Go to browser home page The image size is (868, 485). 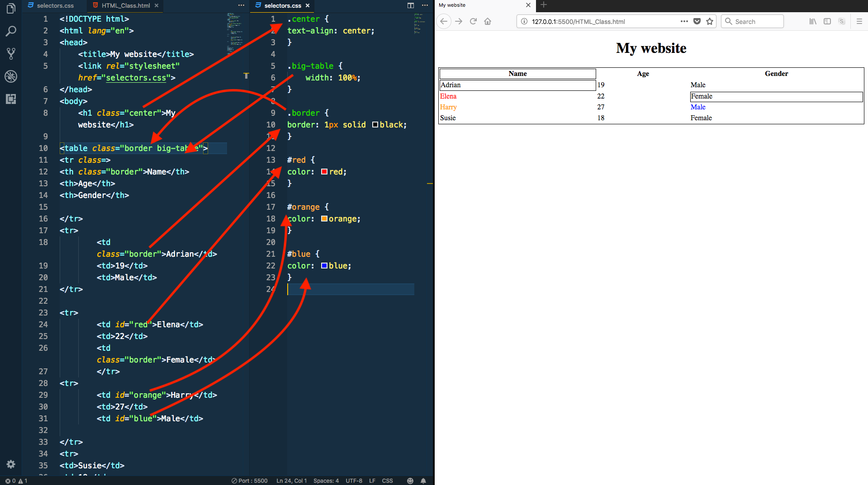click(x=488, y=21)
